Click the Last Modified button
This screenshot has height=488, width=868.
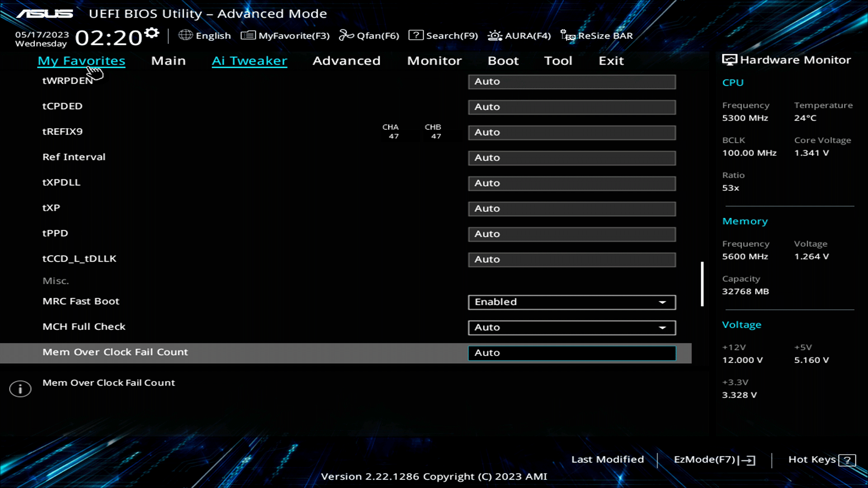click(x=608, y=459)
